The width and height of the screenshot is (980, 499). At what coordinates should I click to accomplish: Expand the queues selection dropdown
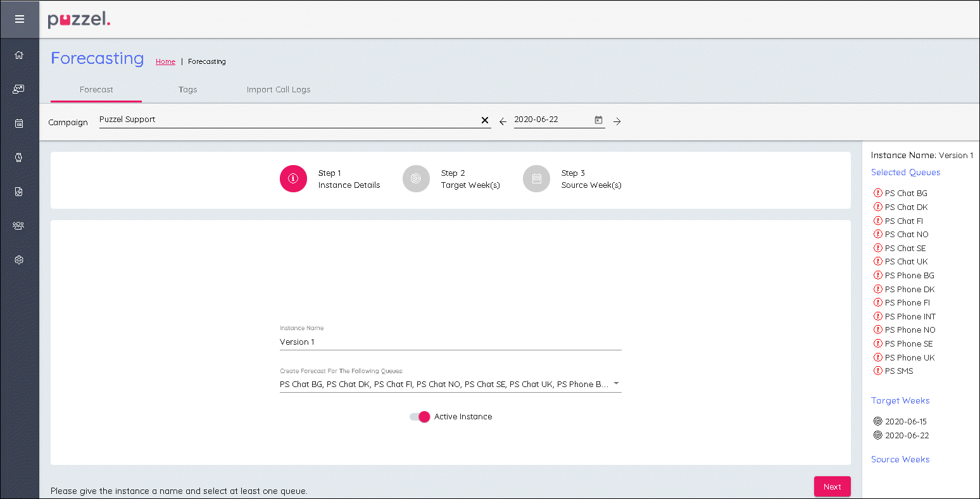[616, 384]
